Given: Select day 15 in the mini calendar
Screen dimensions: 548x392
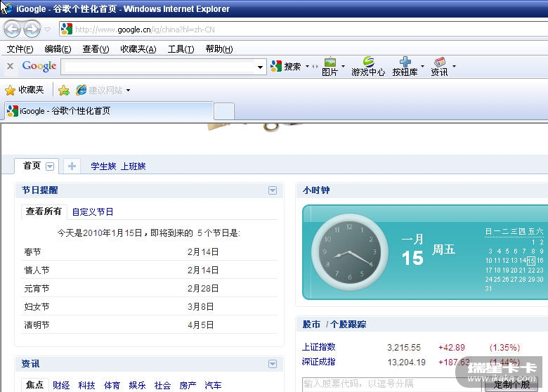Looking at the screenshot, I should 531,261.
